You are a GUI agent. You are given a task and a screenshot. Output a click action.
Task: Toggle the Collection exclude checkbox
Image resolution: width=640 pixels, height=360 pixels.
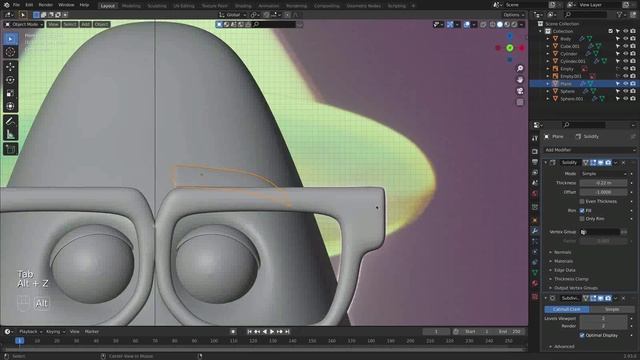coord(611,31)
